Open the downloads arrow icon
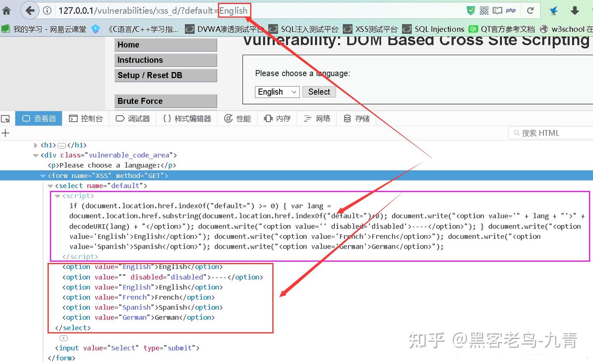 (575, 11)
